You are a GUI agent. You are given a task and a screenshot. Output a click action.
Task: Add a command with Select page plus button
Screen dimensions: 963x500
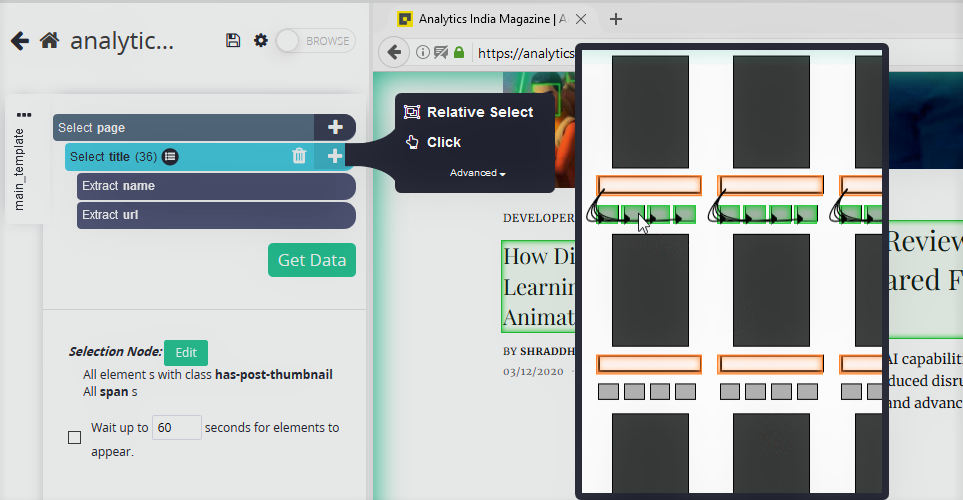[335, 127]
